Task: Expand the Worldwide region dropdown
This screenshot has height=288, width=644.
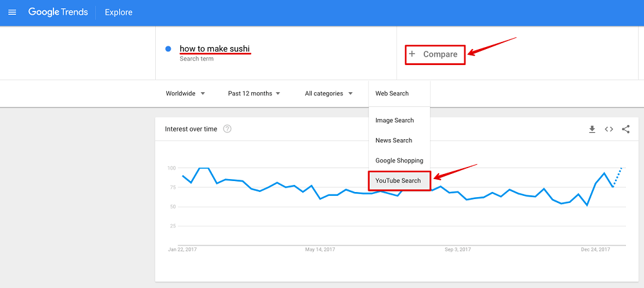Action: coord(185,93)
